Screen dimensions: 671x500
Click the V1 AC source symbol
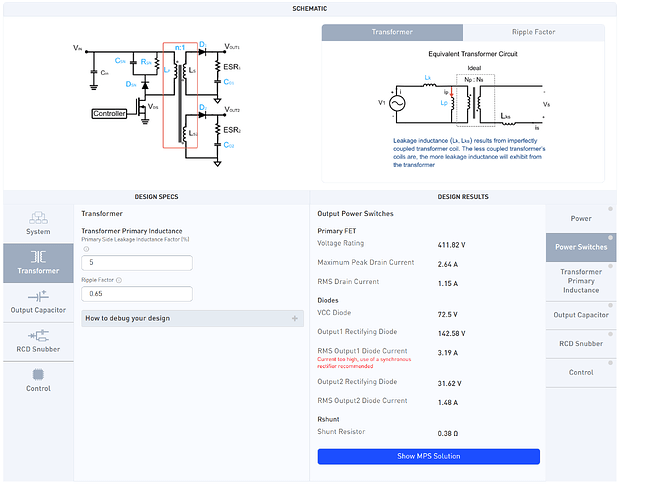397,103
